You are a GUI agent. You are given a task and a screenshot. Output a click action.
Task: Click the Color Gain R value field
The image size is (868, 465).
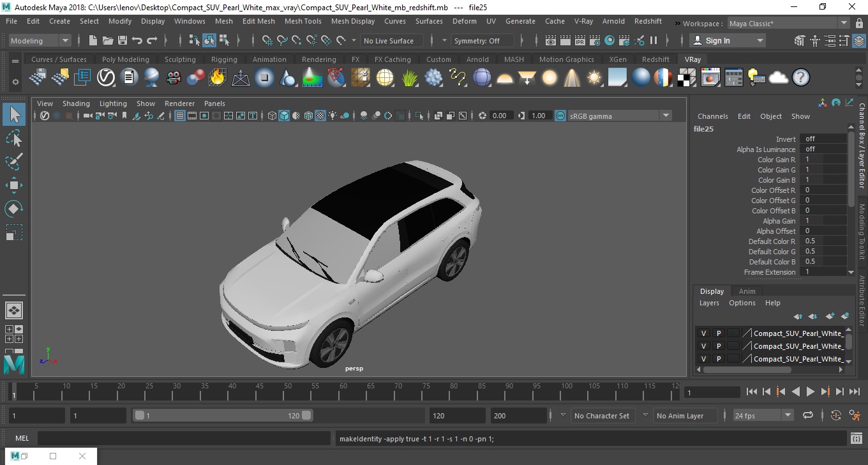click(x=823, y=160)
